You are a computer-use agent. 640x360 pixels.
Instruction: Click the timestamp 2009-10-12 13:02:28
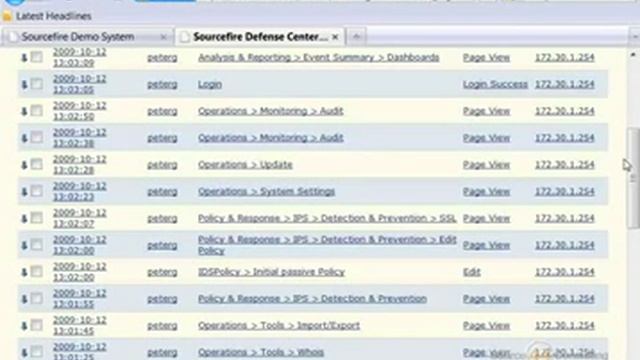[80, 164]
